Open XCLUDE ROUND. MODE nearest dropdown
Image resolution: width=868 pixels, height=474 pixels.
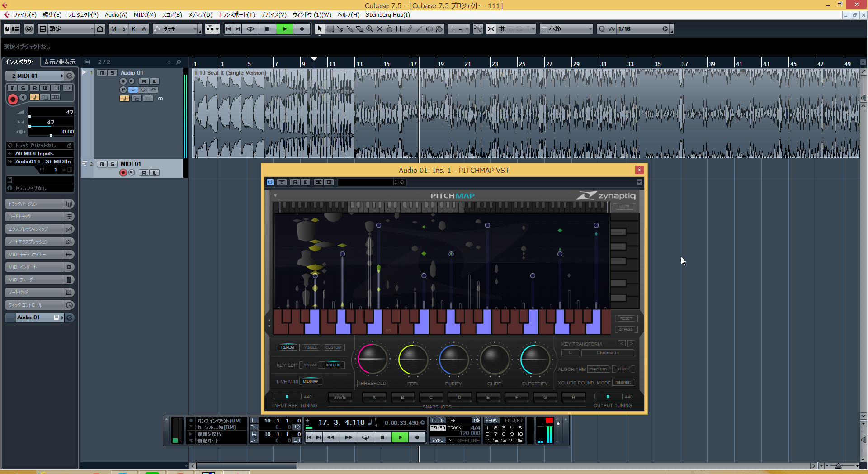point(623,383)
